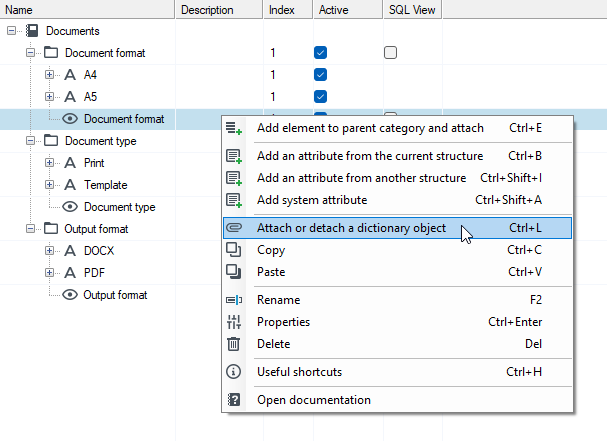Click the Paste icon in the context menu
Image resolution: width=607 pixels, height=441 pixels.
click(233, 272)
